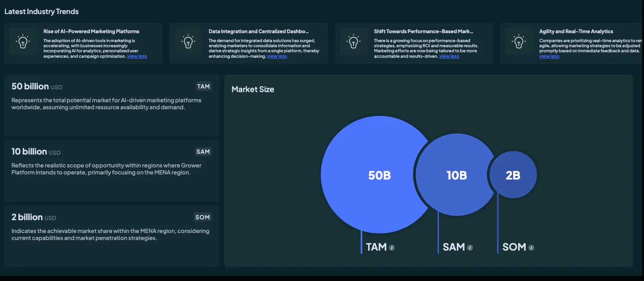Open the info icon next to SOM
This screenshot has width=644, height=281.
click(531, 248)
